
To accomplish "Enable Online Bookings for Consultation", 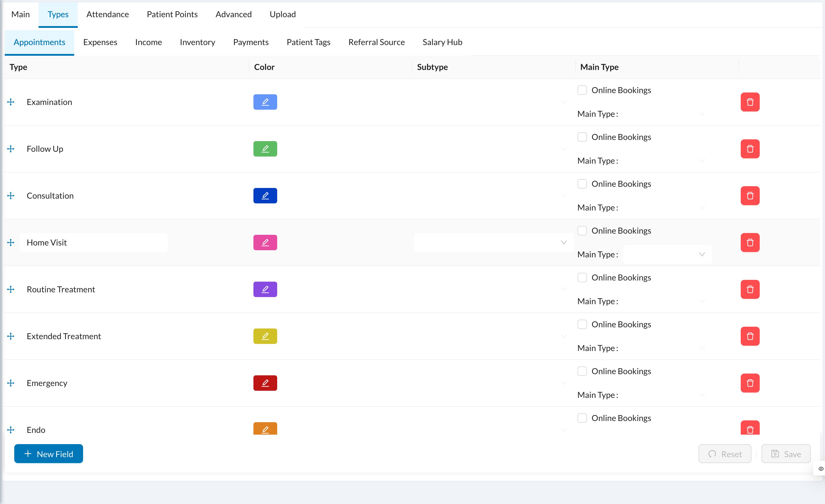I will [x=582, y=184].
